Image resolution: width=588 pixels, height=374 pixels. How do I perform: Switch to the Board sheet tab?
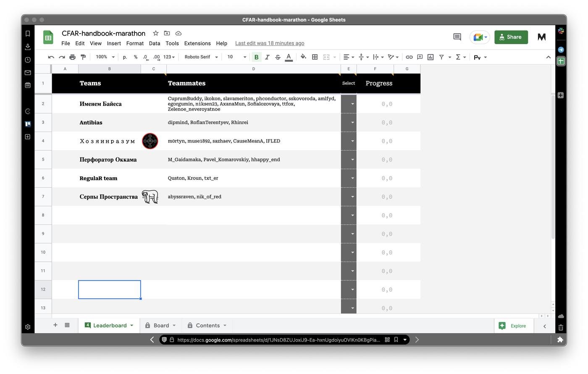161,326
